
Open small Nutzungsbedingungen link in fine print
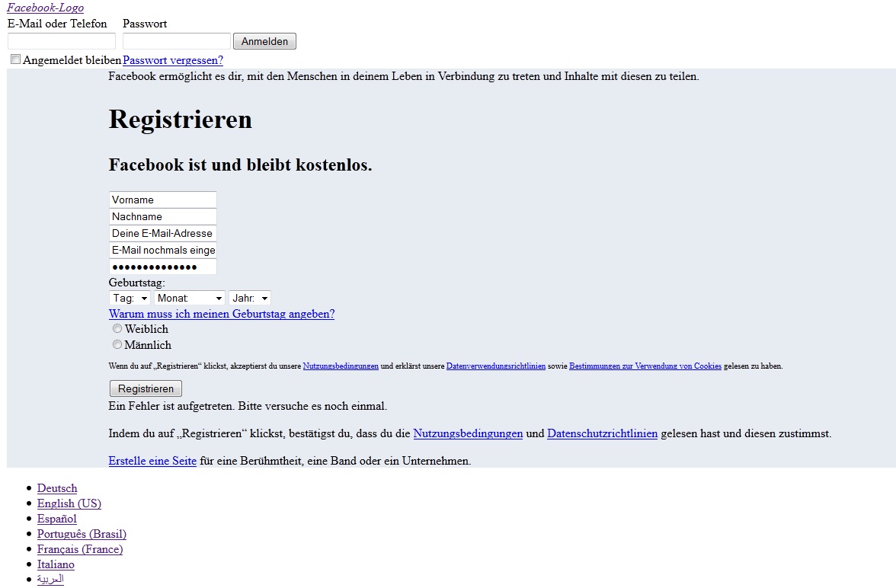(341, 366)
